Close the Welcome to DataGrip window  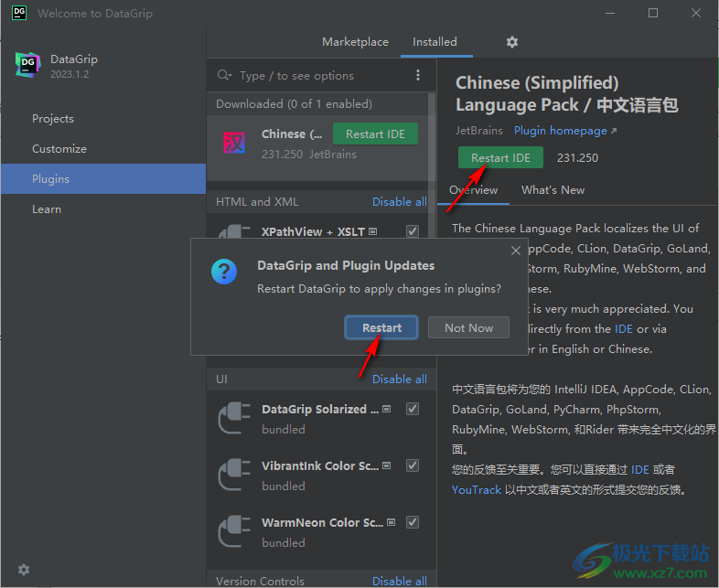click(x=695, y=13)
